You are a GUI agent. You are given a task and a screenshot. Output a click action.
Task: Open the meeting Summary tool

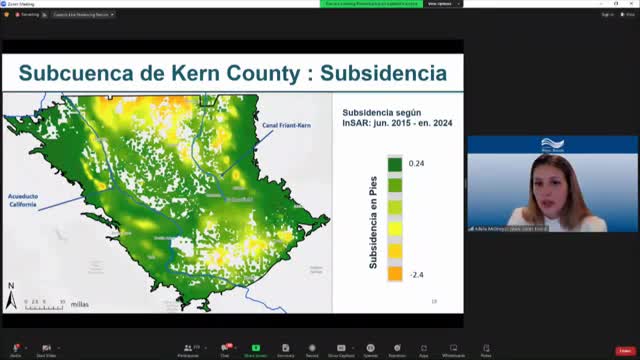tap(285, 350)
